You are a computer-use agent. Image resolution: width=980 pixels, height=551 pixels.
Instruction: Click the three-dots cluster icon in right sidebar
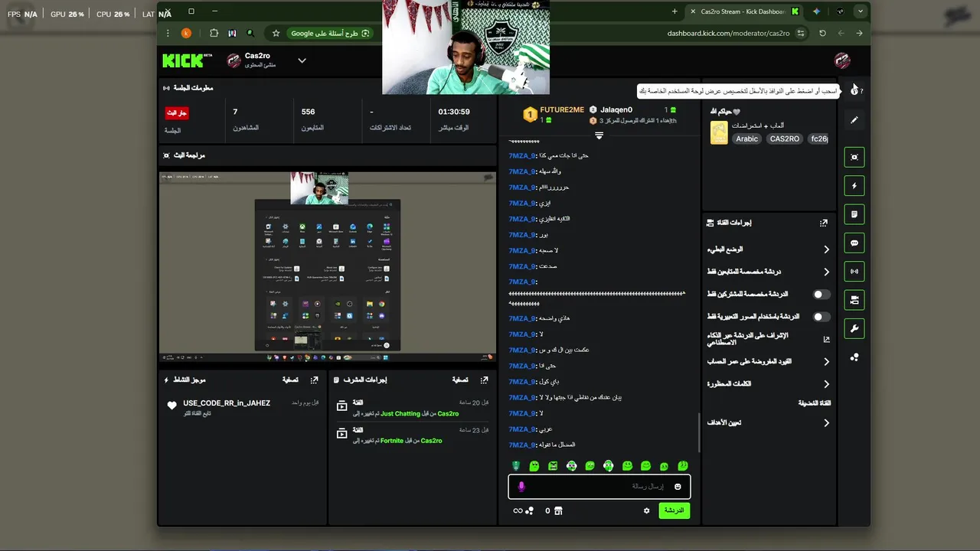(854, 357)
